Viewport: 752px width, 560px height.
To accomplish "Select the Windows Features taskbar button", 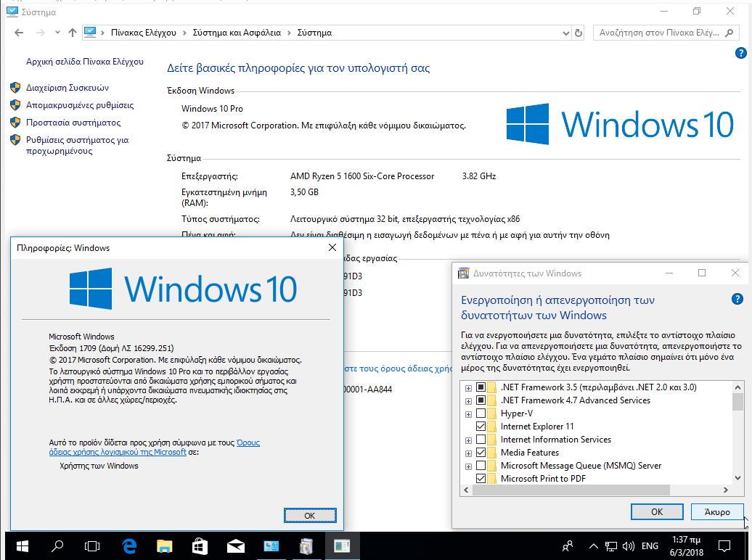I will click(x=306, y=546).
